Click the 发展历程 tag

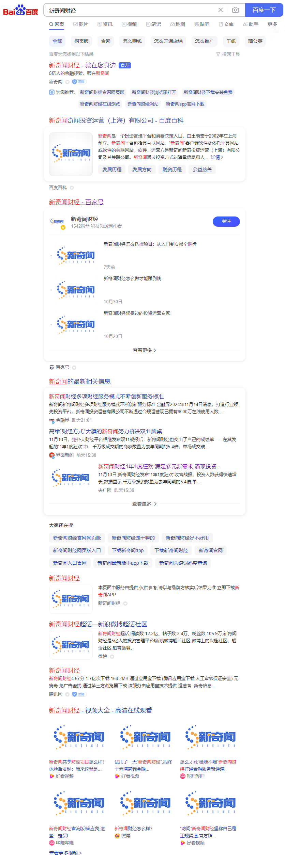pyautogui.click(x=112, y=170)
